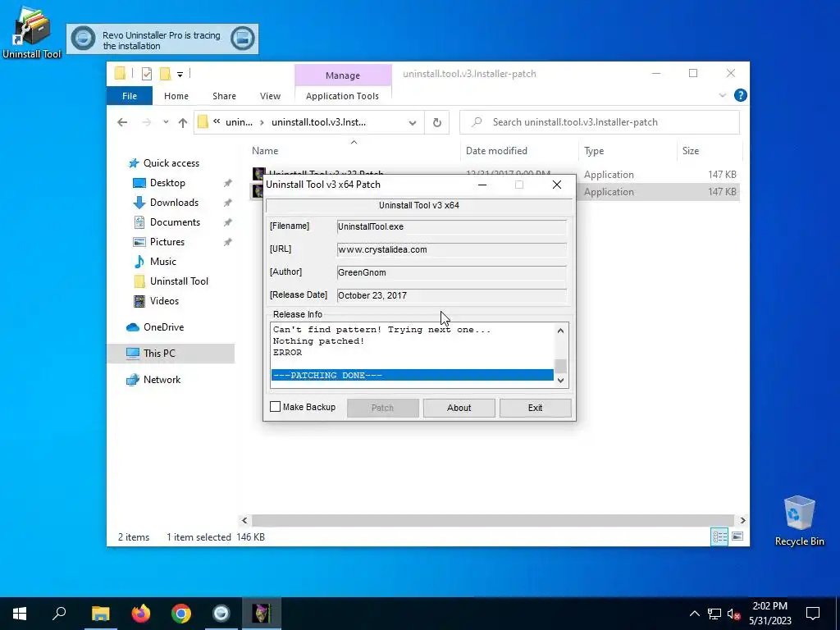Go back in File Explorer
The width and height of the screenshot is (840, 630).
[x=122, y=122]
